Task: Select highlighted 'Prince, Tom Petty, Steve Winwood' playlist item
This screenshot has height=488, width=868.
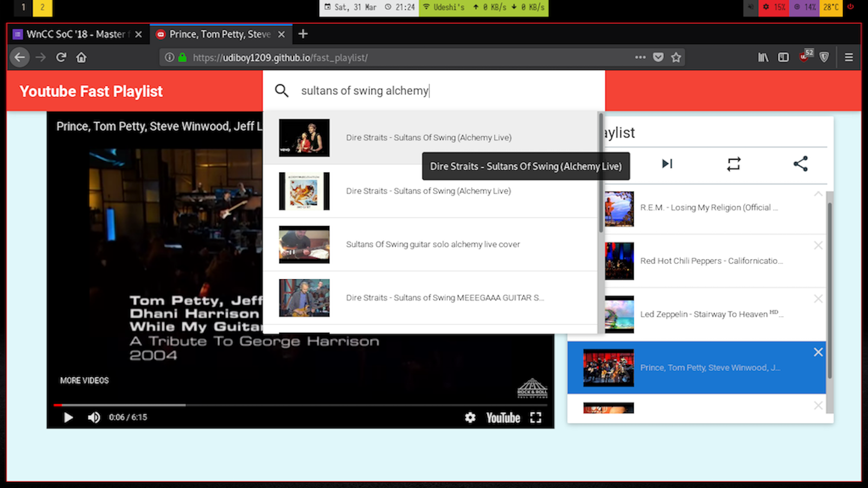Action: coord(697,368)
